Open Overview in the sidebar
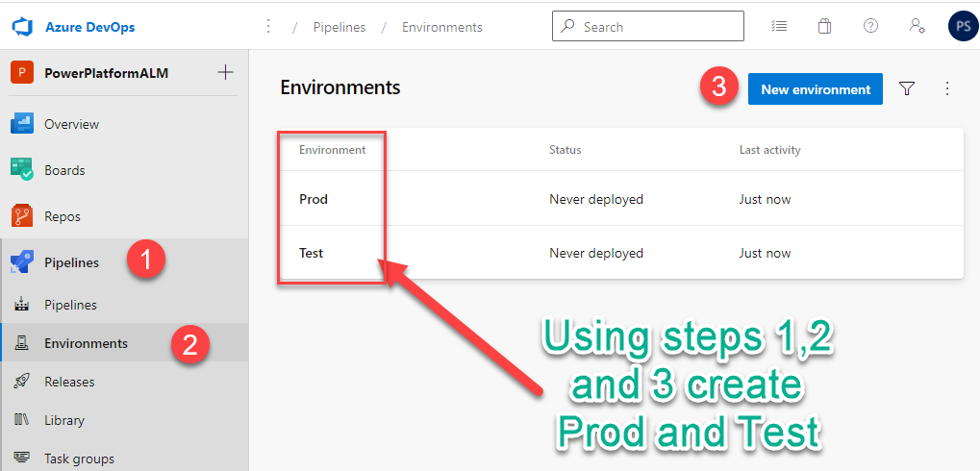This screenshot has width=980, height=471. [71, 124]
